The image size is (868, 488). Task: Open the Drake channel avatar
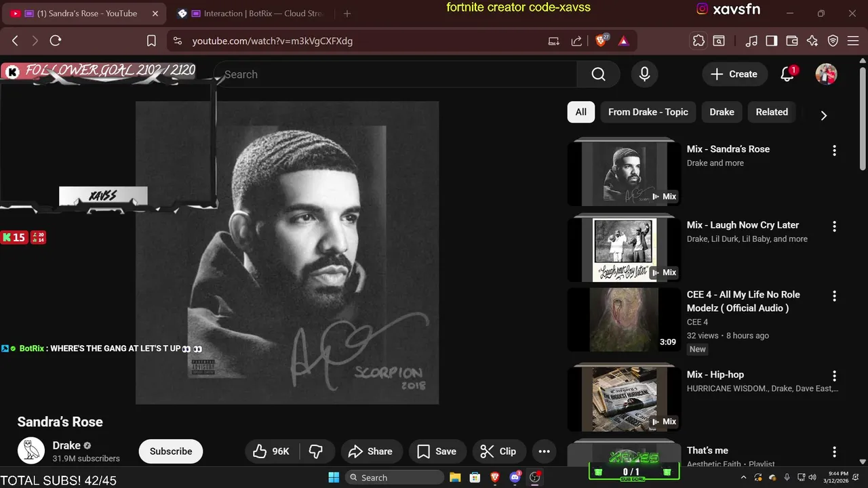coord(31,451)
